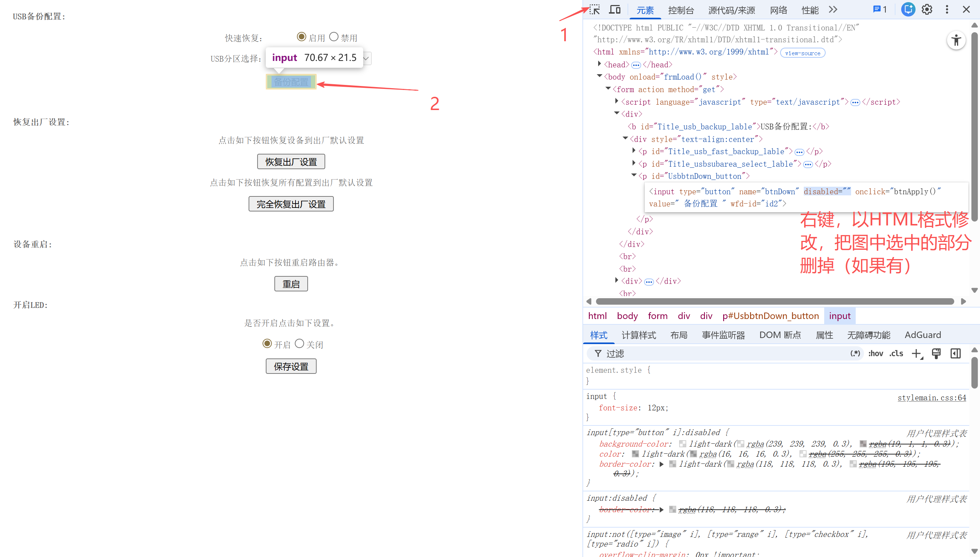Expand the head node triangle
980x557 pixels.
click(599, 64)
